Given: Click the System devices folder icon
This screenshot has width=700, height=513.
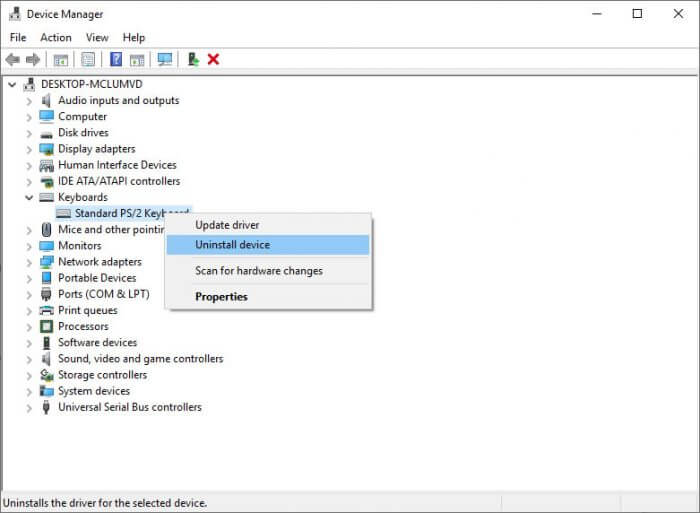Looking at the screenshot, I should click(x=46, y=391).
